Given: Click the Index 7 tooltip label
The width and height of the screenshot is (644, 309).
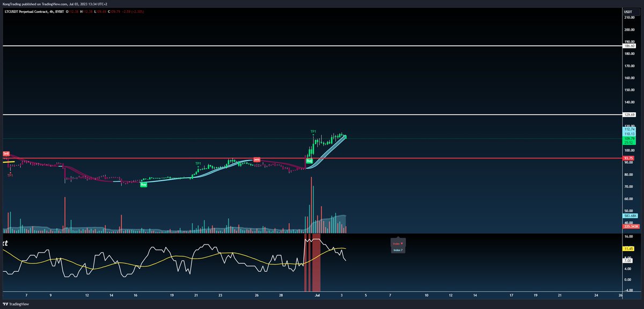Looking at the screenshot, I should click(x=398, y=250).
